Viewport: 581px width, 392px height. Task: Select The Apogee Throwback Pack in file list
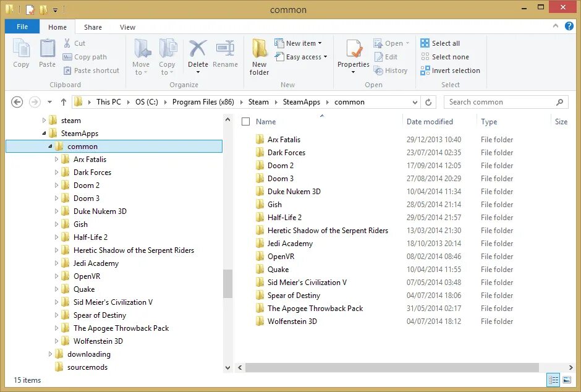coord(315,309)
